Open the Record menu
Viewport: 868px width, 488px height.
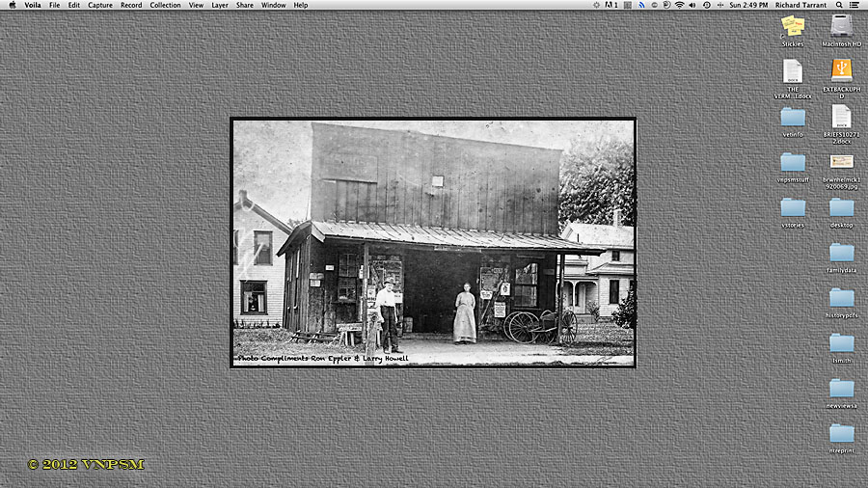click(131, 5)
